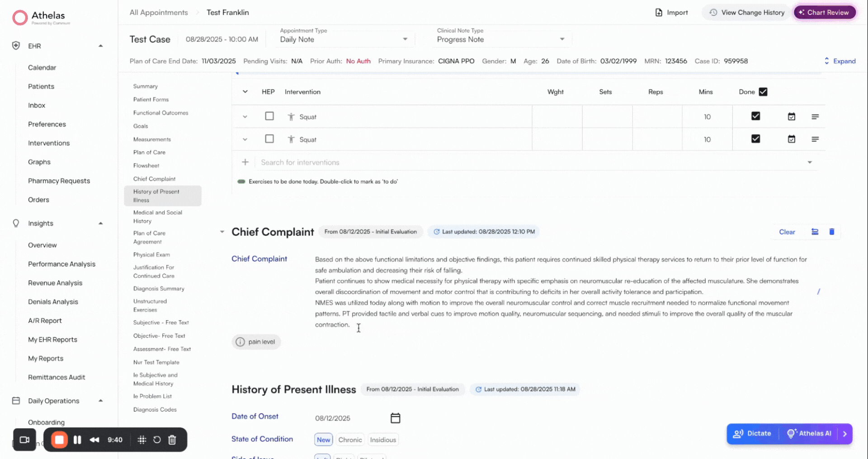868x459 pixels.
Task: Select Insidious state of condition
Action: coord(383,440)
